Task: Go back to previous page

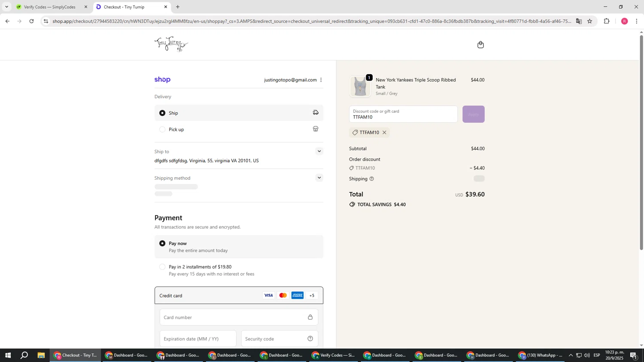Action: 7,21
